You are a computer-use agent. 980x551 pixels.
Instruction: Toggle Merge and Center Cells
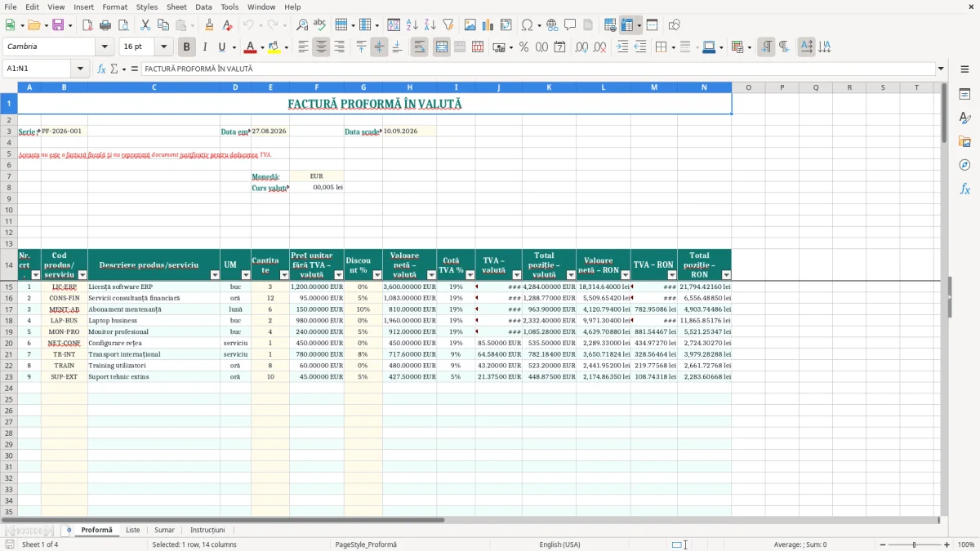[442, 47]
